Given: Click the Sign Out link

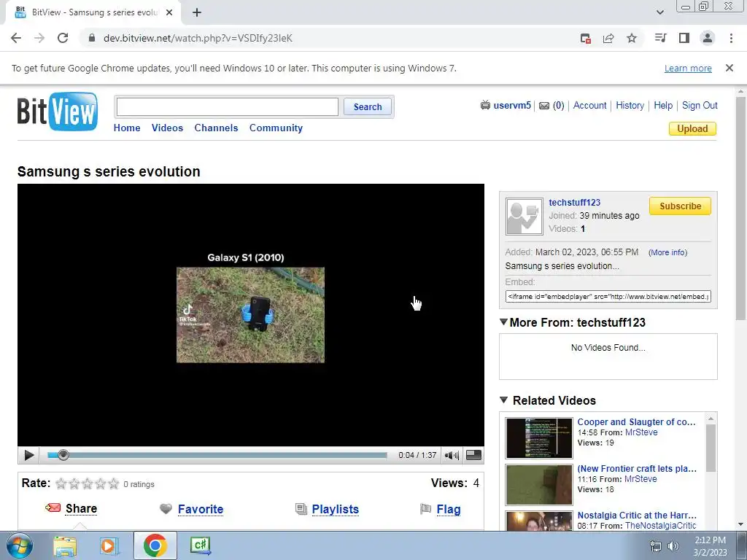Looking at the screenshot, I should pyautogui.click(x=700, y=105).
